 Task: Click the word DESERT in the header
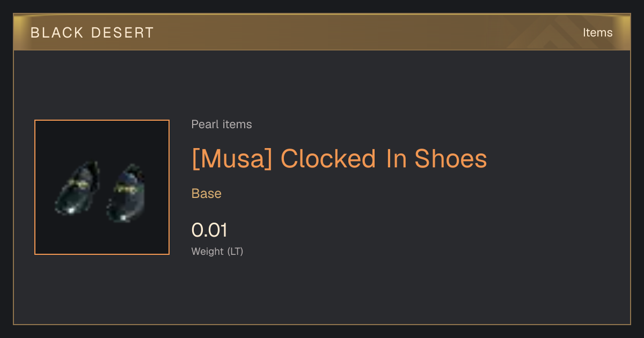point(123,33)
